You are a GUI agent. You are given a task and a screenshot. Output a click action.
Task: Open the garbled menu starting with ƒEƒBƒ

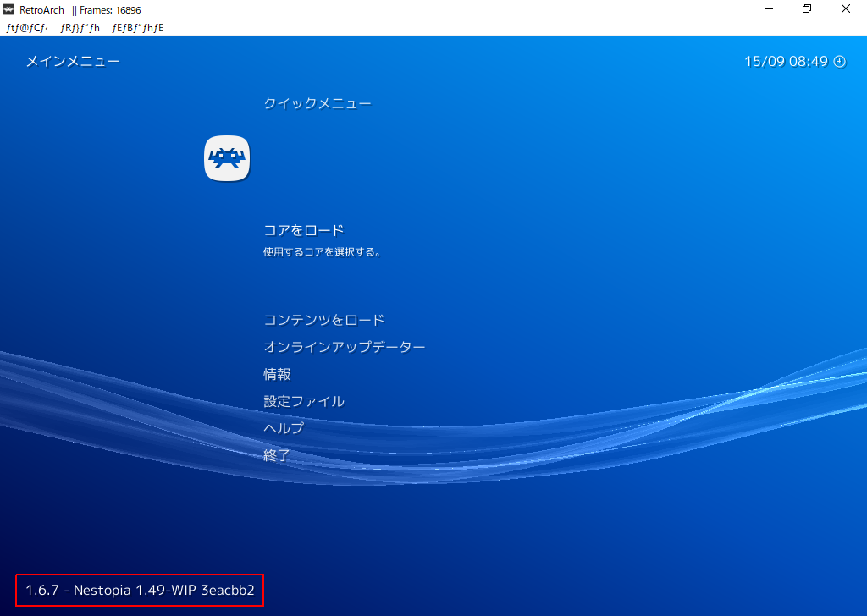tap(138, 28)
